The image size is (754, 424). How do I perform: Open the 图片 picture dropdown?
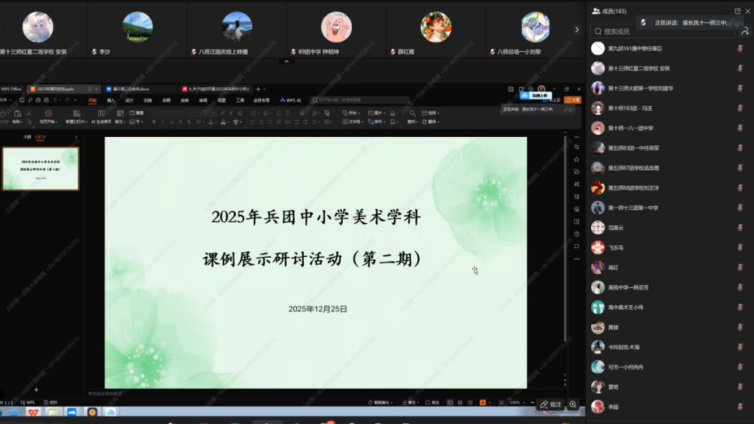tap(377, 113)
